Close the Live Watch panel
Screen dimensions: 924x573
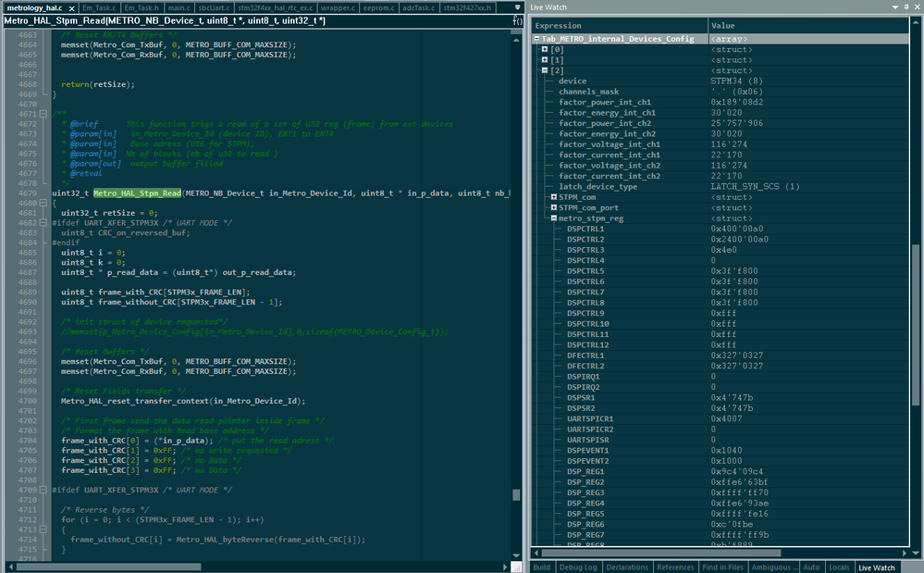(916, 7)
